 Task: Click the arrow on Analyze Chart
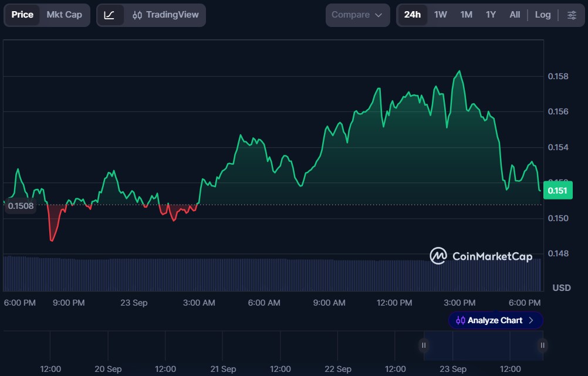(x=531, y=320)
